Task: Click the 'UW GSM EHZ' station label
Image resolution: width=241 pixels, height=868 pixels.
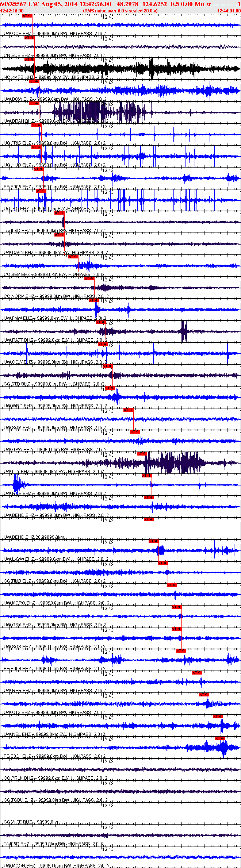Action: point(18,625)
